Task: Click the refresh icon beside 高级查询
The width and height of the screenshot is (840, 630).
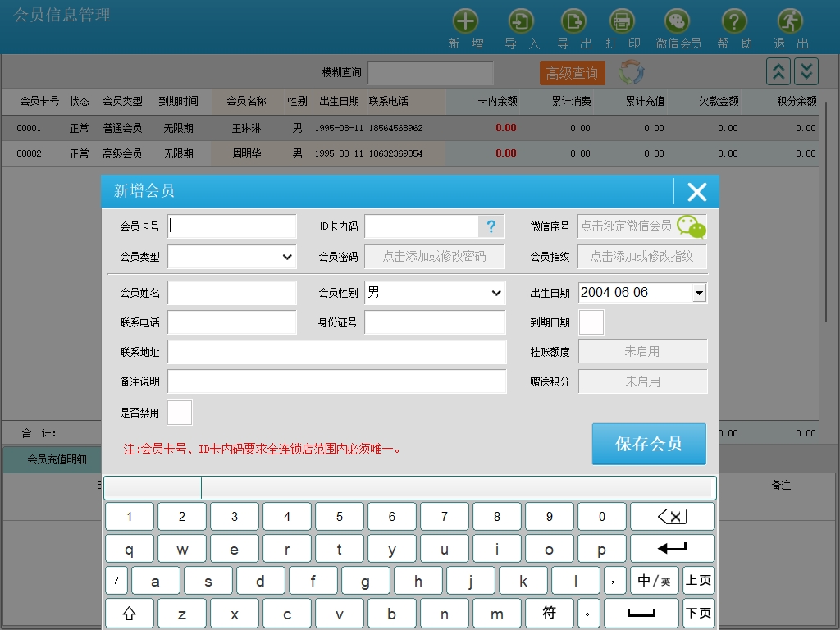Action: (x=632, y=72)
